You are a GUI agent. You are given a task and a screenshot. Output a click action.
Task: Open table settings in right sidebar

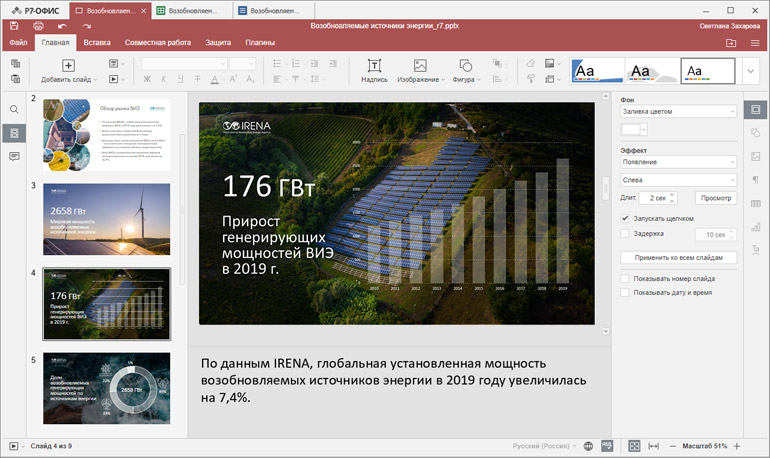pyautogui.click(x=755, y=204)
